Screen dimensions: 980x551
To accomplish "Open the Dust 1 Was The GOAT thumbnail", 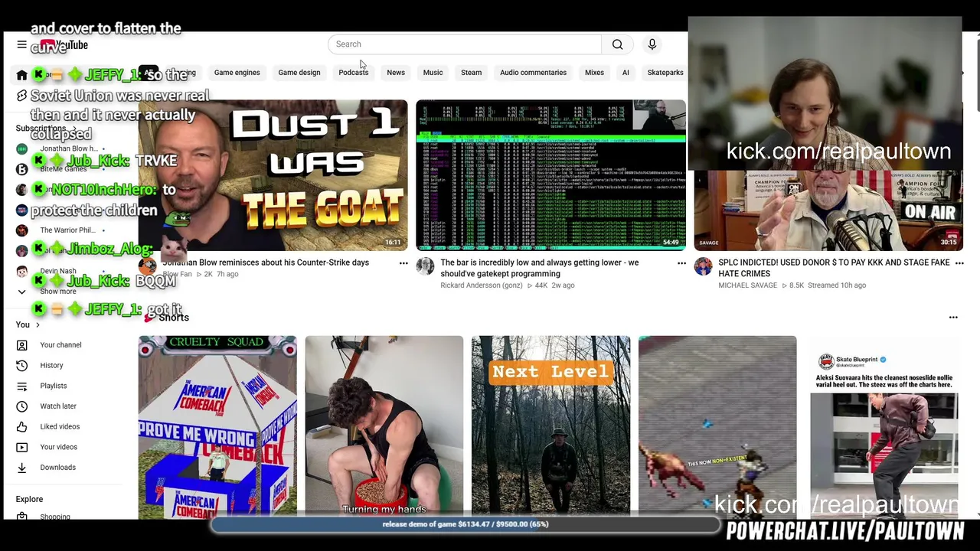I will pyautogui.click(x=273, y=175).
